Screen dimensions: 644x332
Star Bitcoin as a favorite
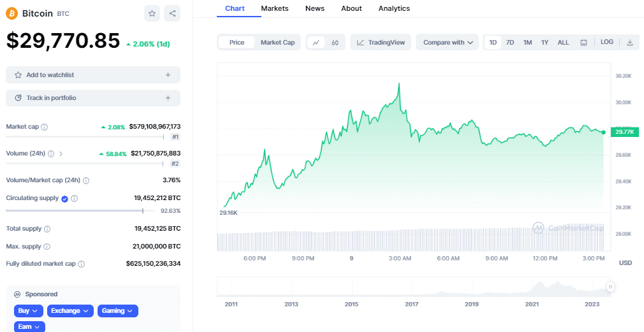152,13
